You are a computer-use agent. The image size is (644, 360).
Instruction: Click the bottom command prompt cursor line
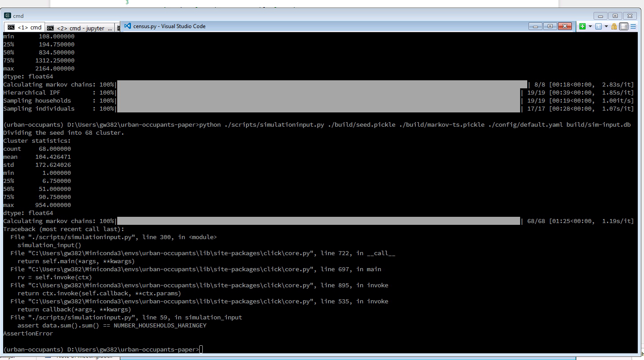[103, 349]
